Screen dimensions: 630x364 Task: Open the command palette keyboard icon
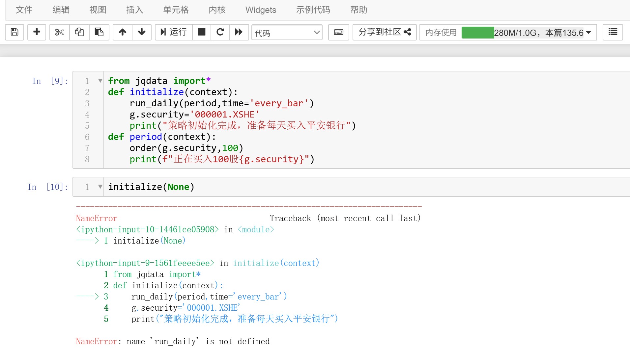pyautogui.click(x=339, y=32)
